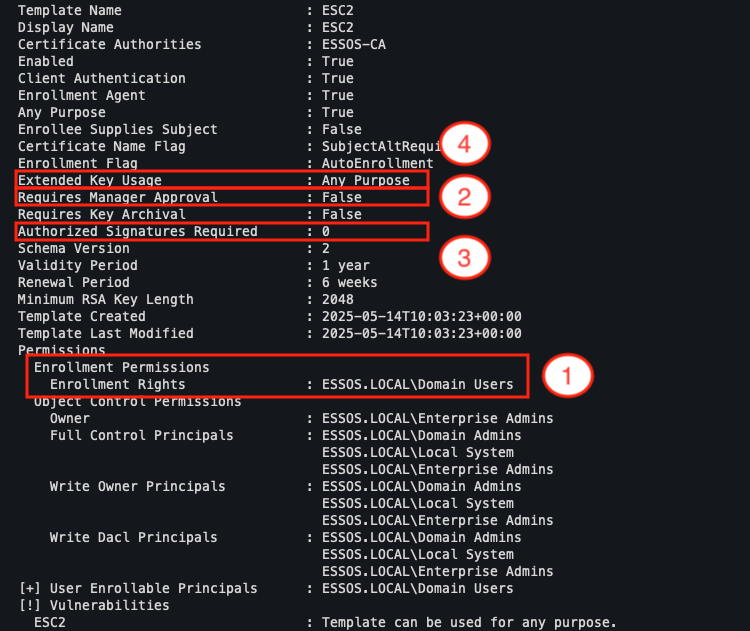Image resolution: width=750 pixels, height=631 pixels.
Task: Click the Enrollment Rights label
Action: 117,384
